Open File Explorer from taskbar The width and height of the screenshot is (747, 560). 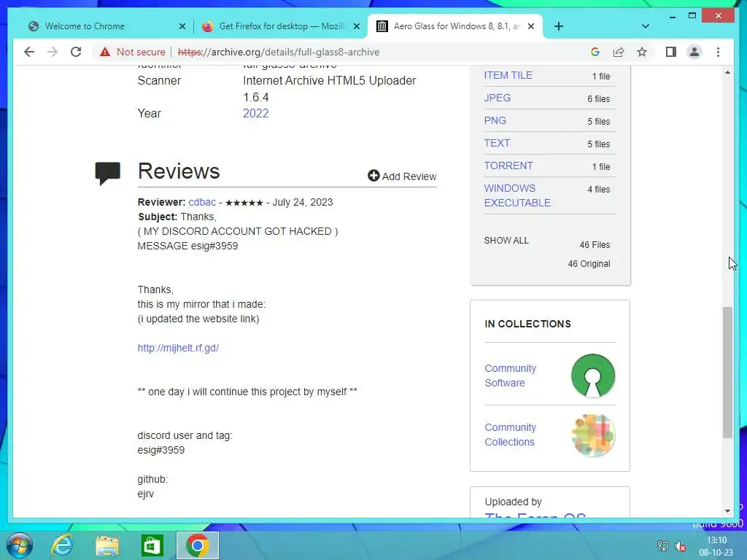click(x=107, y=545)
